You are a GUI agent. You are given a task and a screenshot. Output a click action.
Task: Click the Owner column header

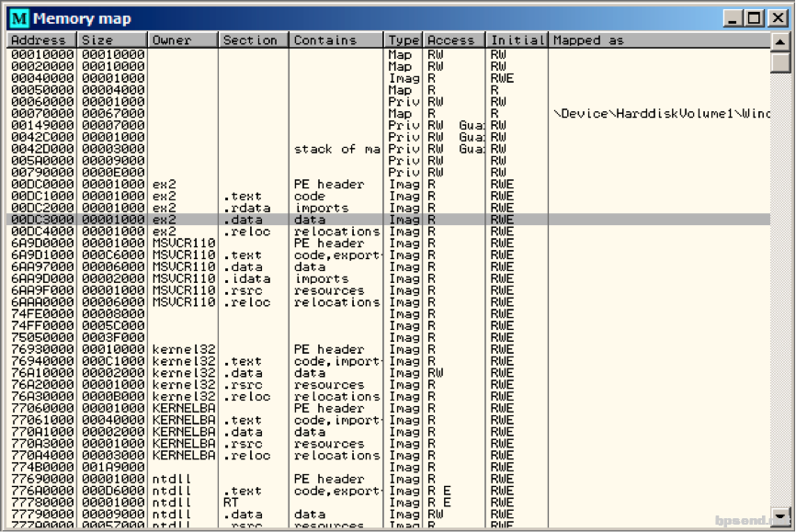tap(183, 40)
